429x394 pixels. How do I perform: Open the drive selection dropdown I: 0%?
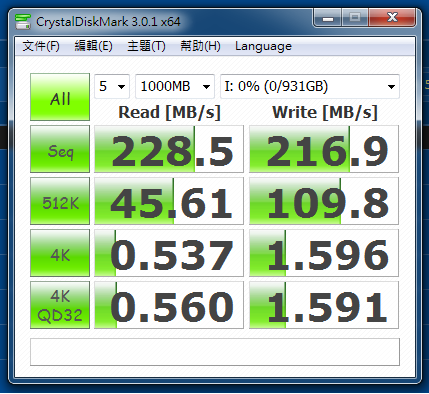point(310,86)
